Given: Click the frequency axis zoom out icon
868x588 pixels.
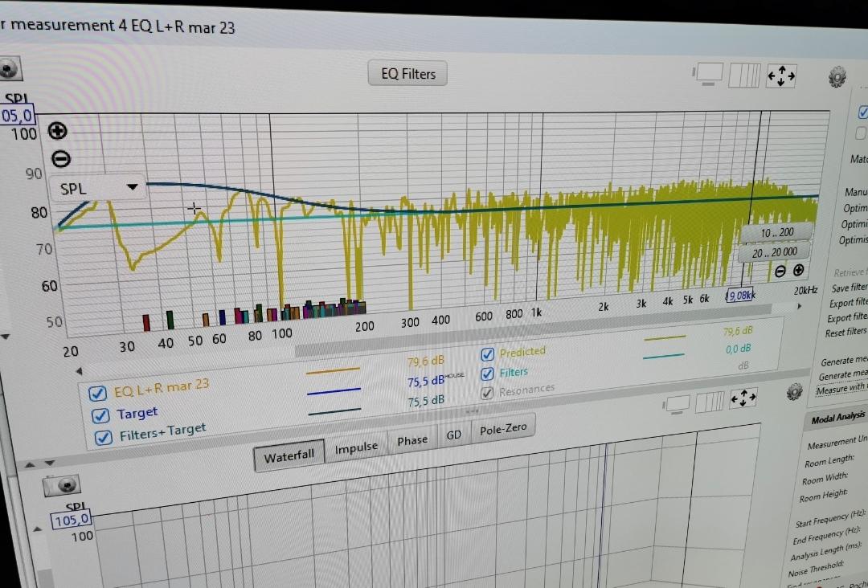Looking at the screenshot, I should 780,272.
